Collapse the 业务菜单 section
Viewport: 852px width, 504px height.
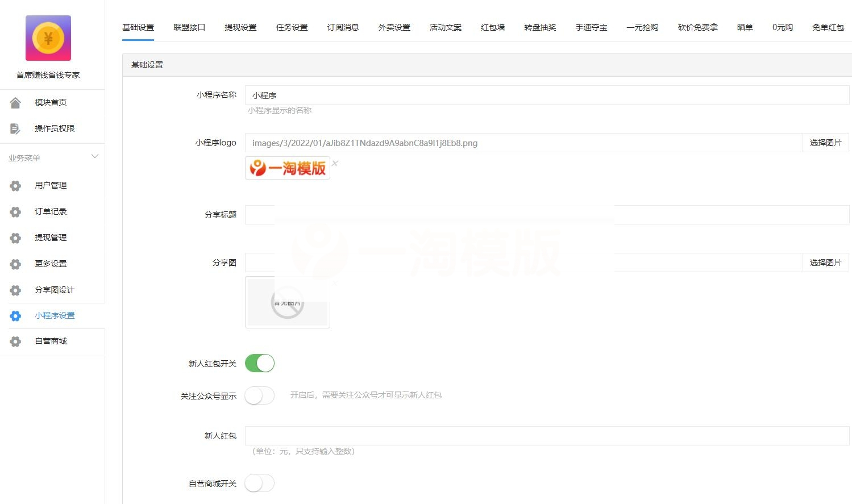[x=95, y=157]
